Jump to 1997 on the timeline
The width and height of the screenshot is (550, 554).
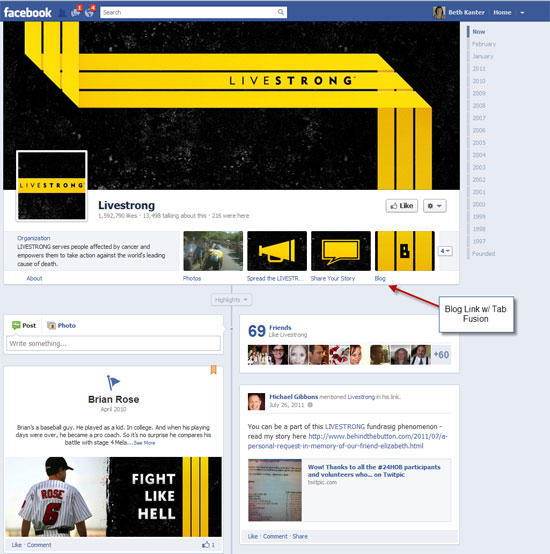479,241
